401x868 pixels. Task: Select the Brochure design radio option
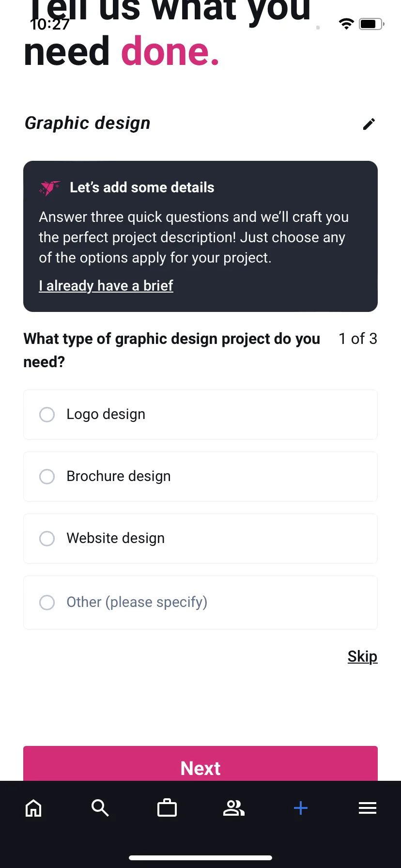click(x=200, y=477)
